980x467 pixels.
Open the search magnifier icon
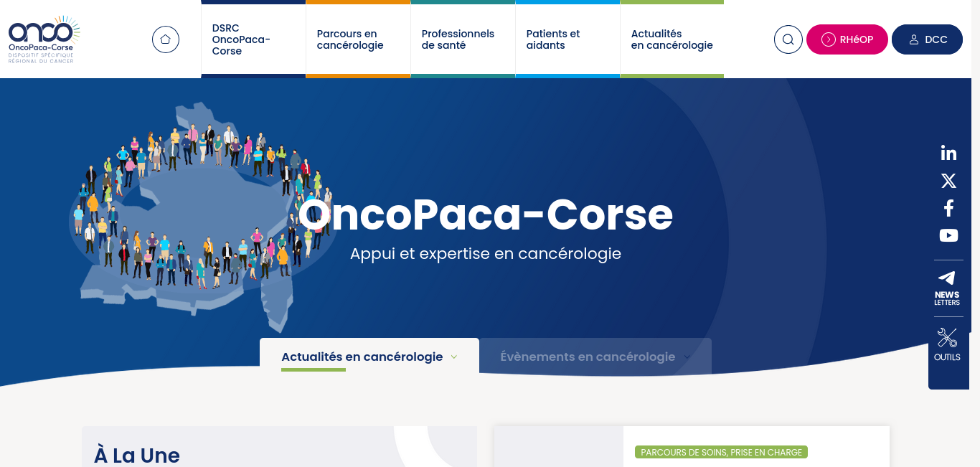[x=788, y=39]
